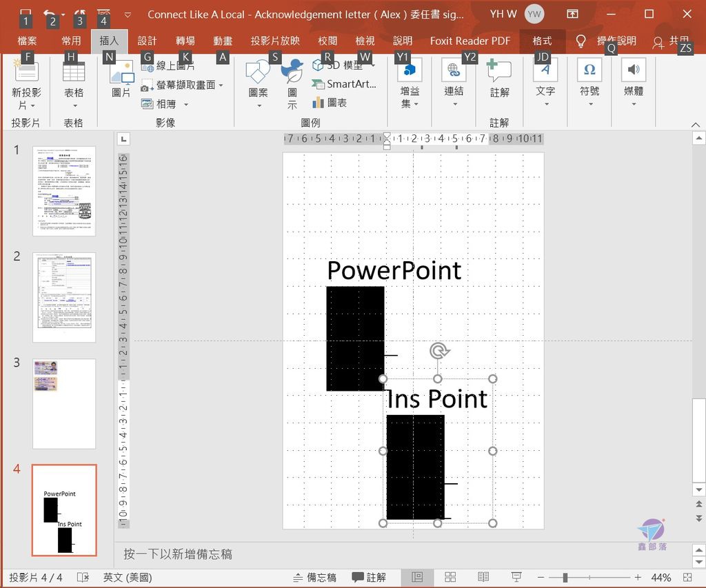Image resolution: width=706 pixels, height=588 pixels.
Task: Click the Chart (圖表) icon
Action: [319, 103]
